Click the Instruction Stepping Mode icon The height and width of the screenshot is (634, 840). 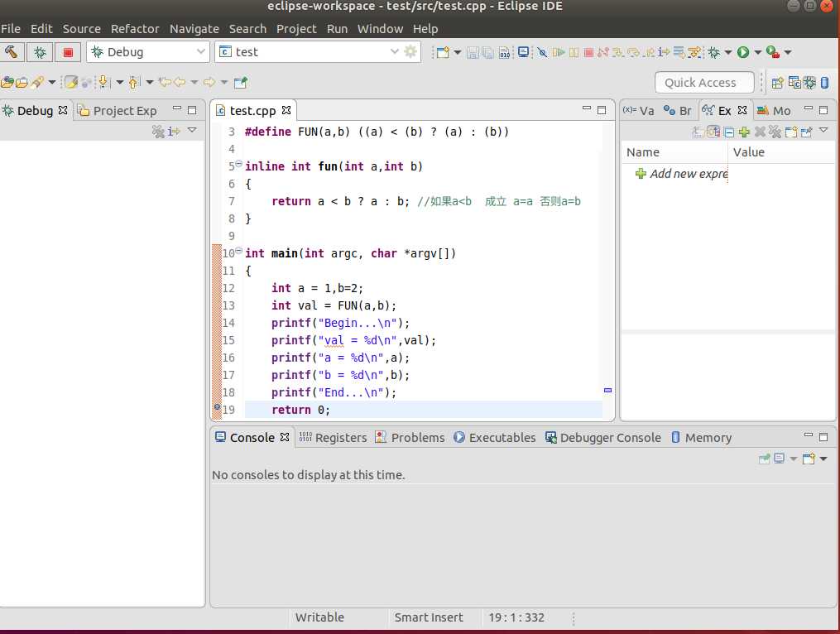point(664,52)
